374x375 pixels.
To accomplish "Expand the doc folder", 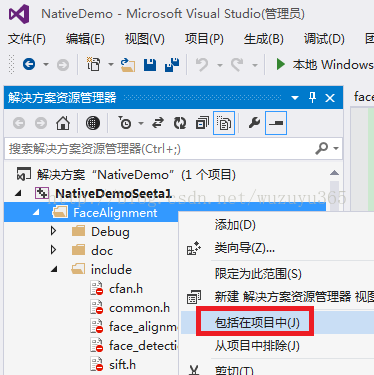I will pyautogui.click(x=53, y=250).
